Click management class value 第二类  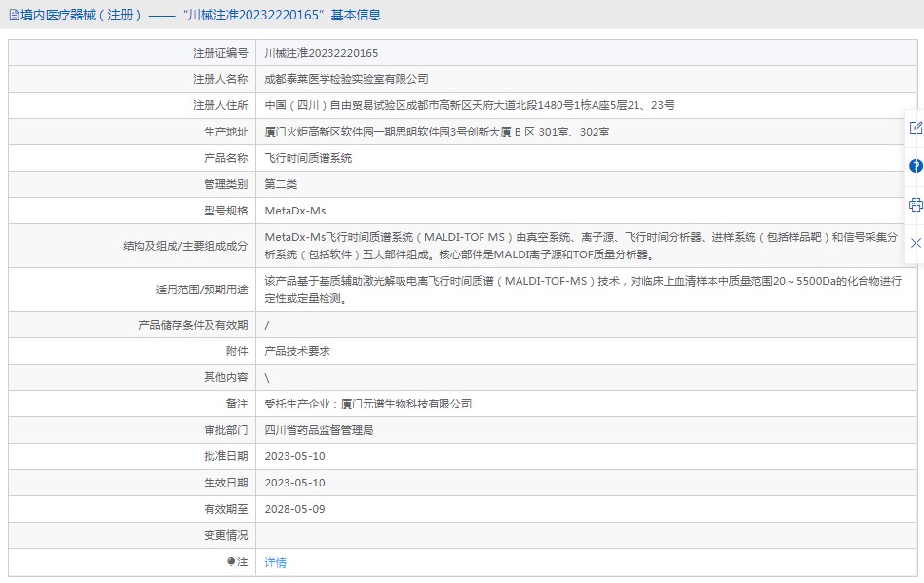click(x=281, y=184)
